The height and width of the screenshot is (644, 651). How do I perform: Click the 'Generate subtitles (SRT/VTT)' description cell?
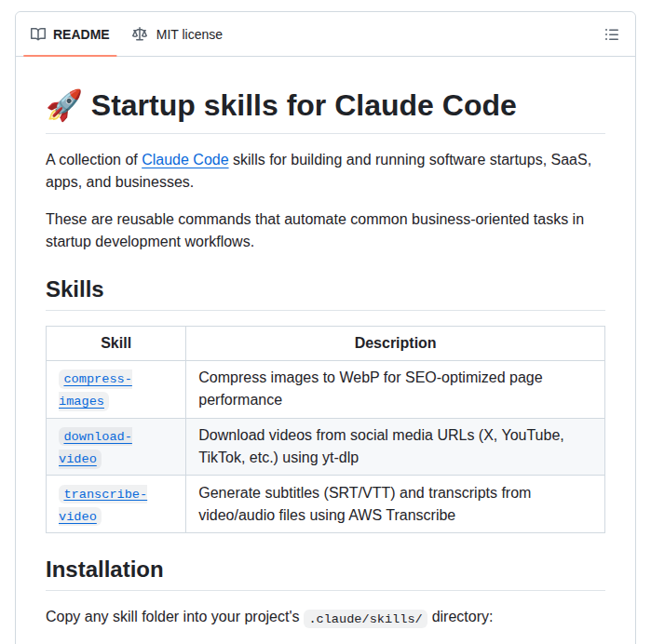tap(395, 504)
